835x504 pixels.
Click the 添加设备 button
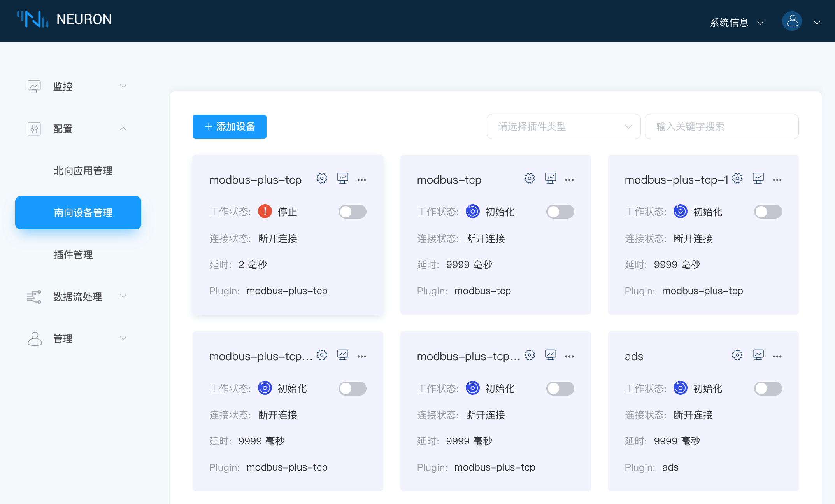(230, 127)
